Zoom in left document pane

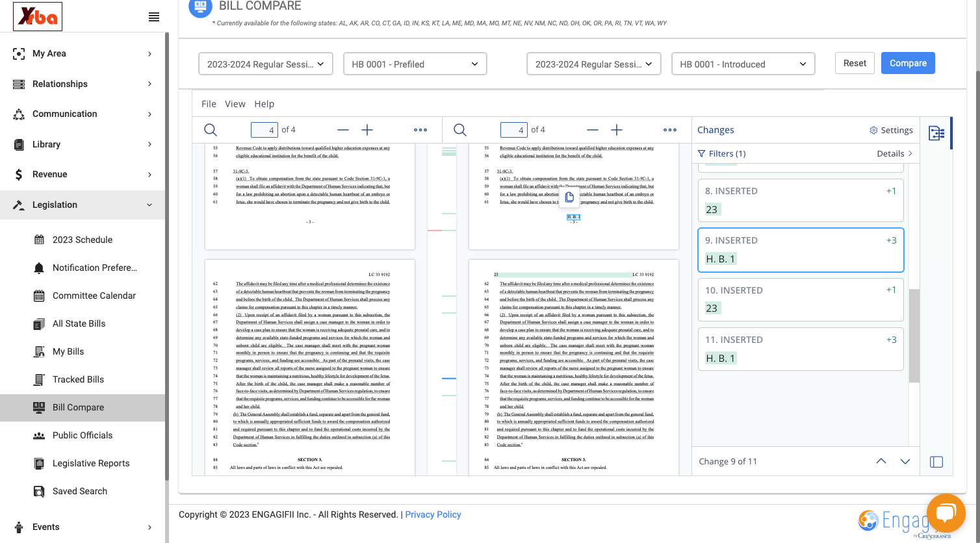[367, 130]
